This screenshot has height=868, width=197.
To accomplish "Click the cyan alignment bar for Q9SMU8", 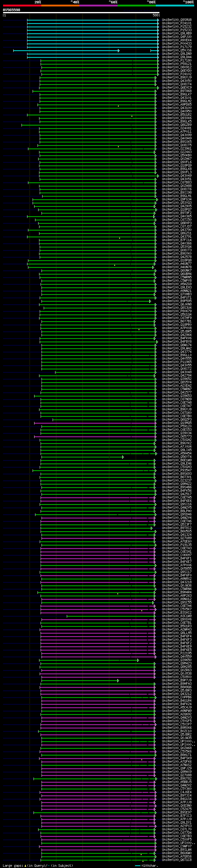I will point(93,20).
